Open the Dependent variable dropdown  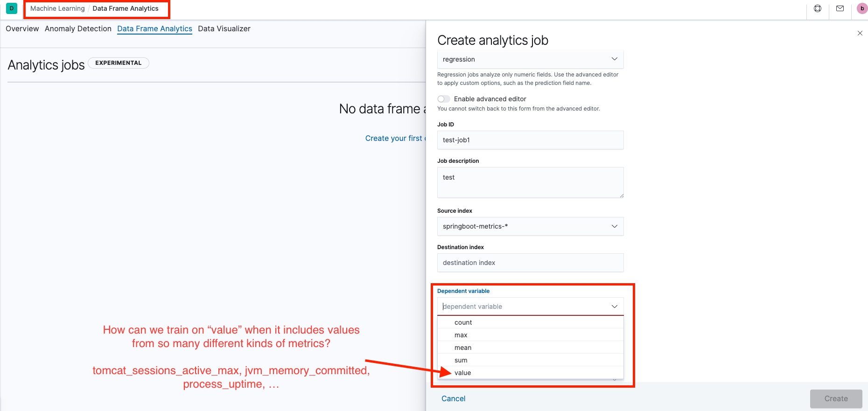(530, 306)
